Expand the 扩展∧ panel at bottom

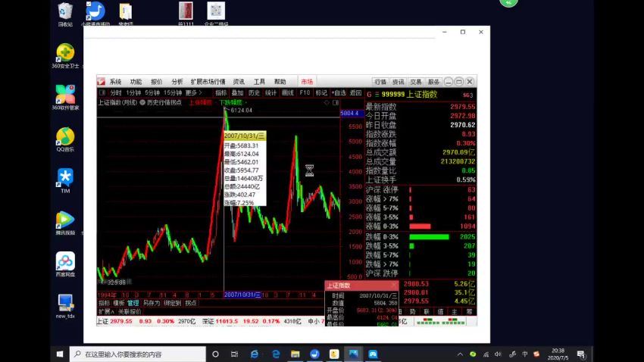coord(106,311)
